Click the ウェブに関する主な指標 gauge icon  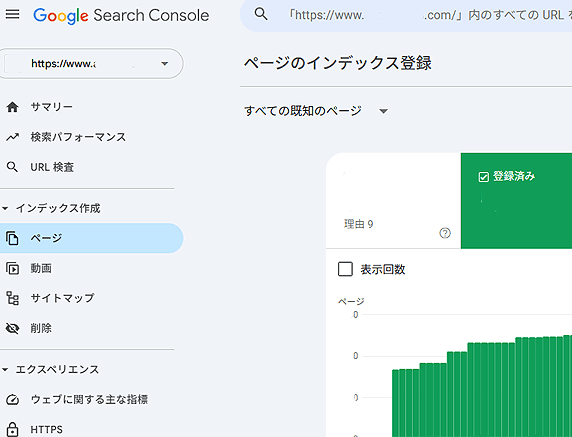[12, 399]
